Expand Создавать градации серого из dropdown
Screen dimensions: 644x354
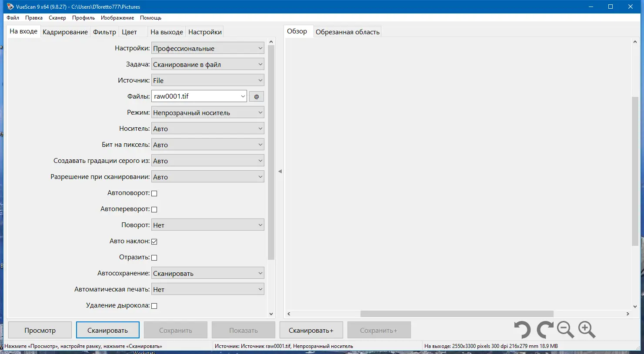click(x=208, y=161)
